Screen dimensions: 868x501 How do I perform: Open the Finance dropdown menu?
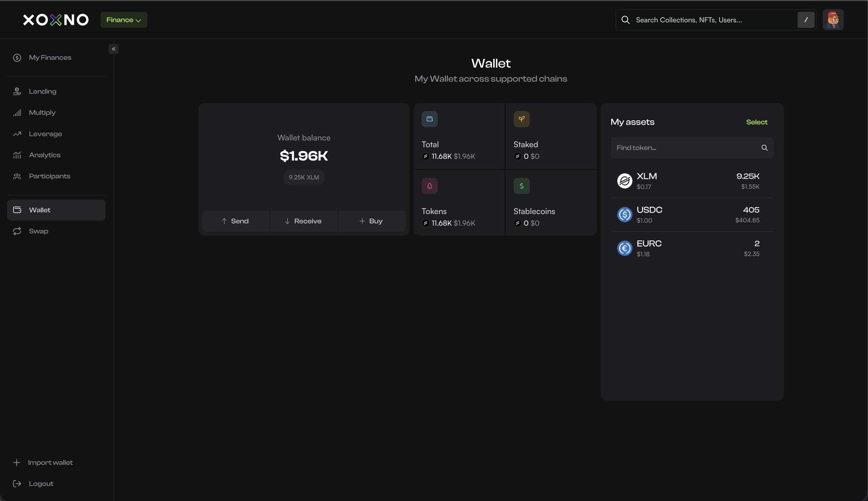[123, 20]
